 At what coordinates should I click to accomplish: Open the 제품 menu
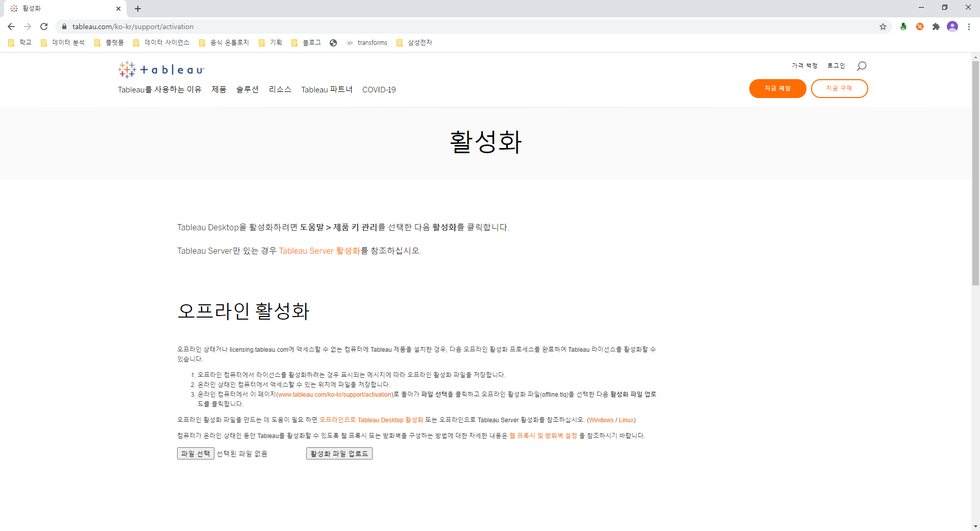(x=219, y=89)
